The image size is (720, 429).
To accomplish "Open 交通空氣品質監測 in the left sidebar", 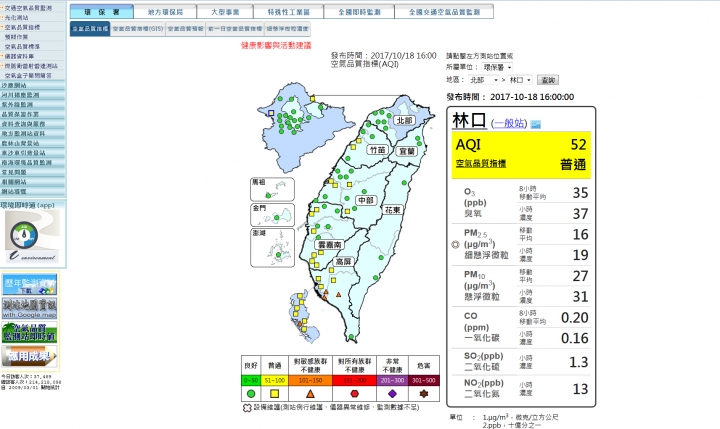I will (x=28, y=8).
